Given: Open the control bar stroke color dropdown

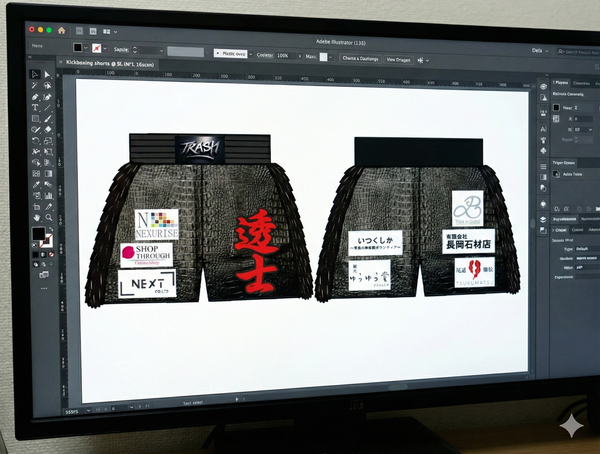Looking at the screenshot, I should click(105, 49).
